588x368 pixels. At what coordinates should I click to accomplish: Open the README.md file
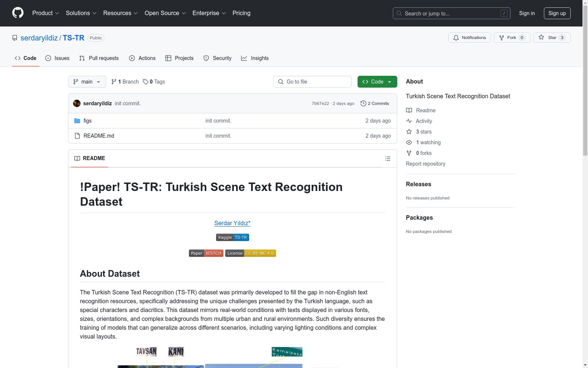[x=99, y=136]
